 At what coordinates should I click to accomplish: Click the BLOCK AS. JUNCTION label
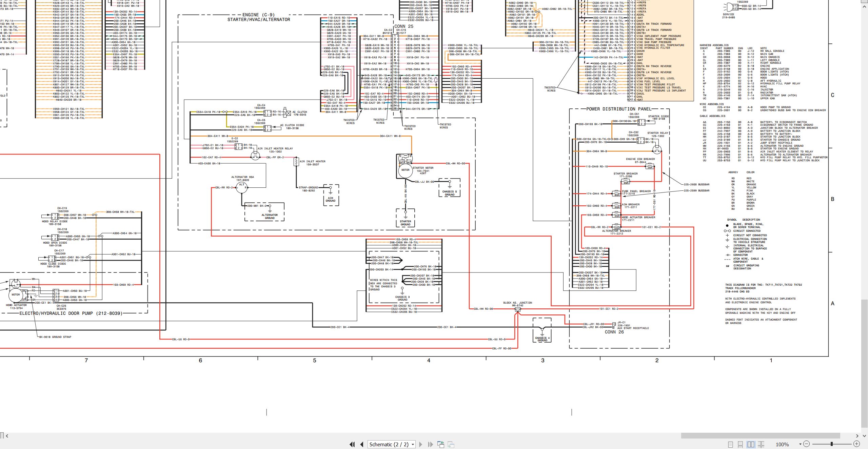click(517, 303)
